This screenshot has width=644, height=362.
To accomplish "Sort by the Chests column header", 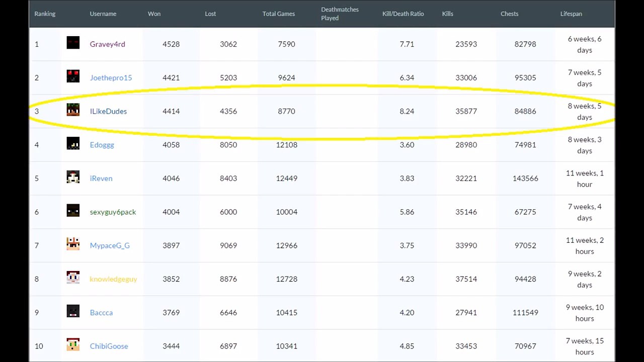I will [509, 14].
